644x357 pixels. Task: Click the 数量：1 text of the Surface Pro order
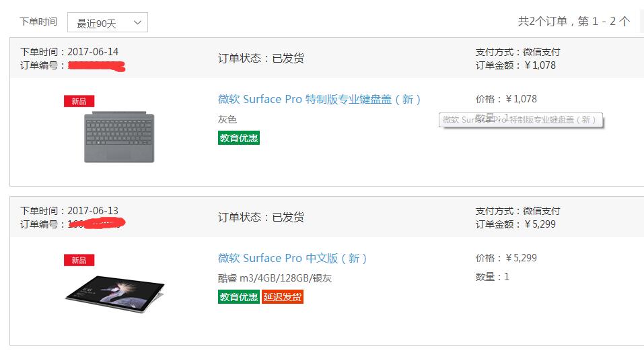click(492, 277)
